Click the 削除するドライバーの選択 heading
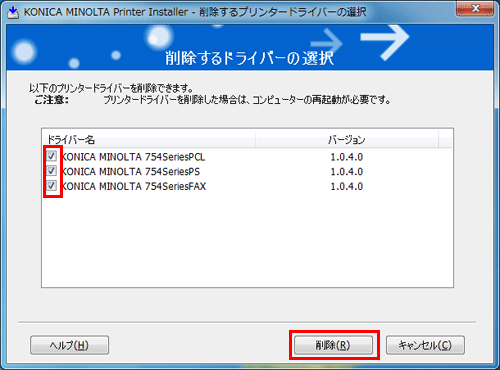The width and height of the screenshot is (500, 370). 249,58
